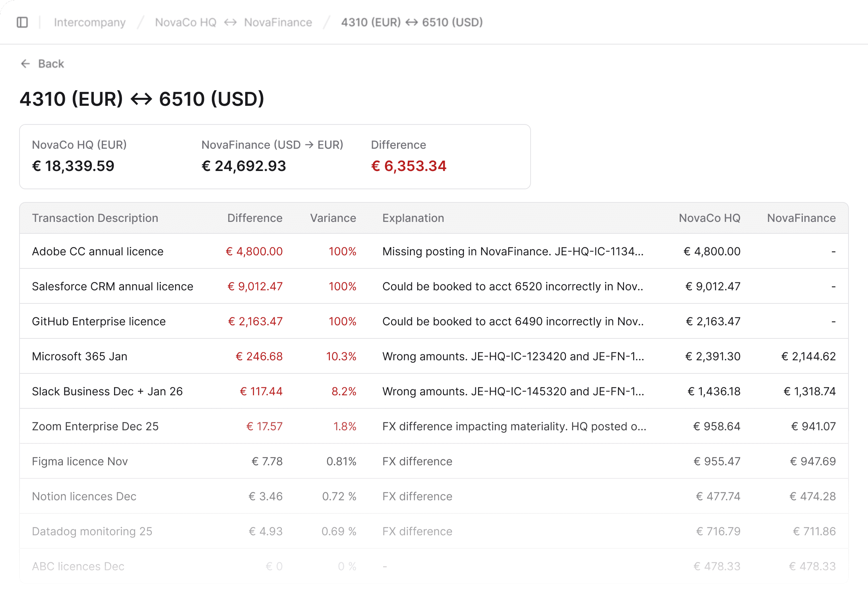Click the back arrow icon
Viewport: 868px width, 614px height.
point(25,64)
